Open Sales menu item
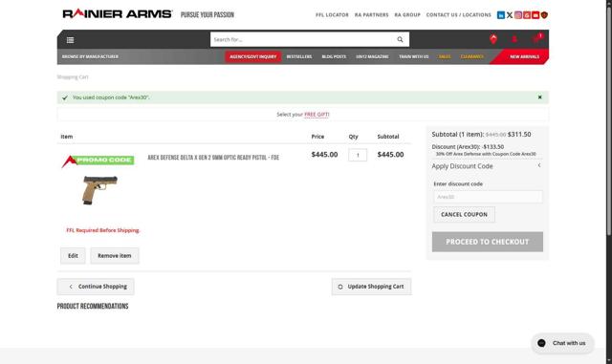Image resolution: width=612 pixels, height=364 pixels. click(445, 56)
